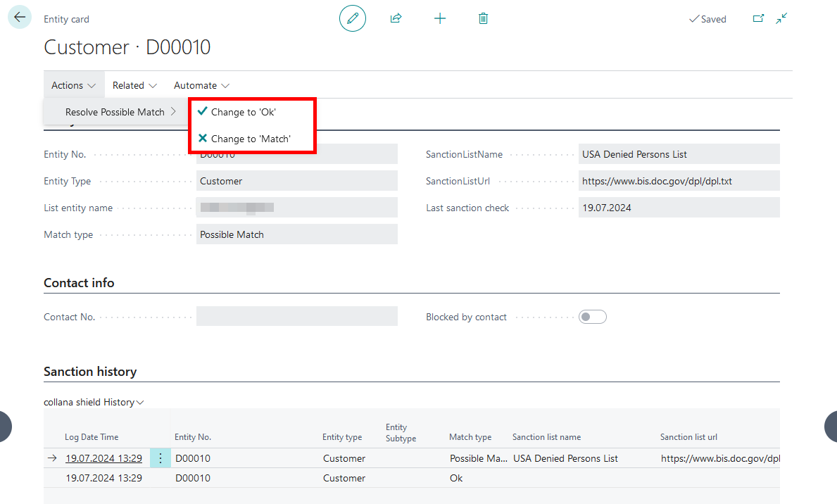Click the Entity card breadcrumb text
This screenshot has width=837, height=504.
(x=67, y=19)
